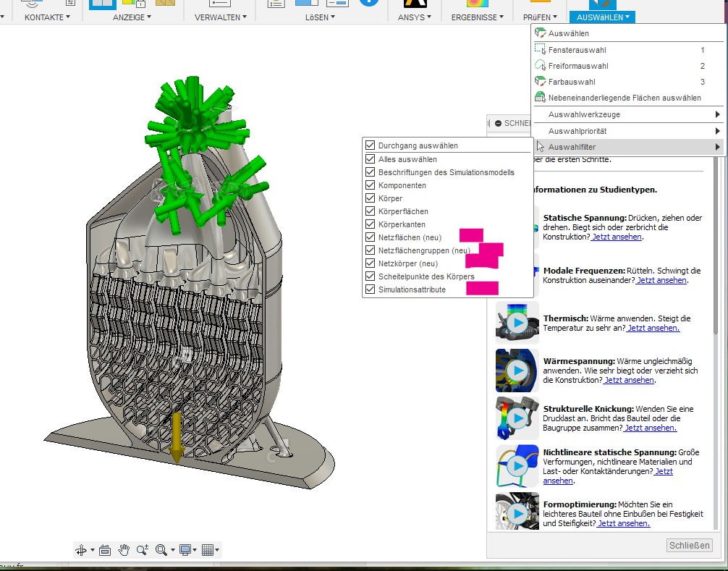Click the Freiformauswahl lasso icon
This screenshot has width=728, height=571.
pos(540,65)
